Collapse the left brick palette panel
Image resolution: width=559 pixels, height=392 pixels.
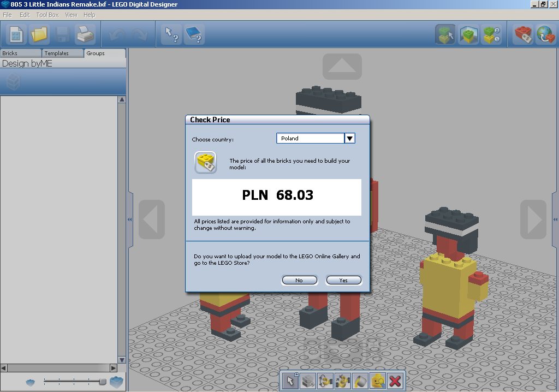coord(130,219)
